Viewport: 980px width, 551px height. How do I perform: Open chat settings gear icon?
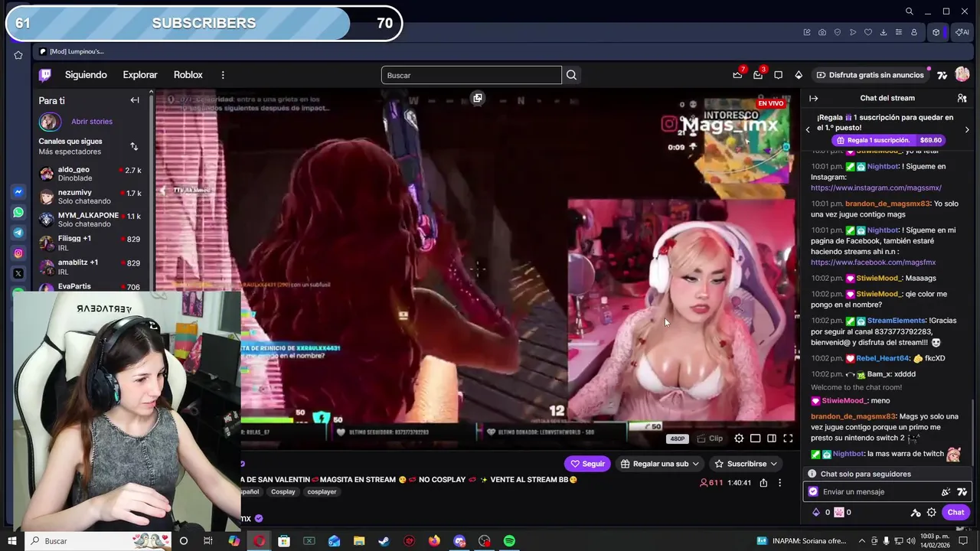(931, 513)
